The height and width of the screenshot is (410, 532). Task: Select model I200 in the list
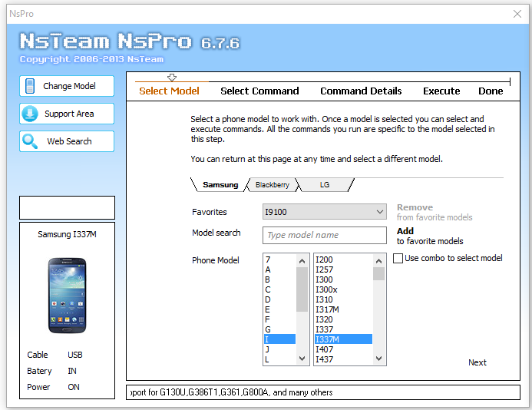(x=343, y=260)
